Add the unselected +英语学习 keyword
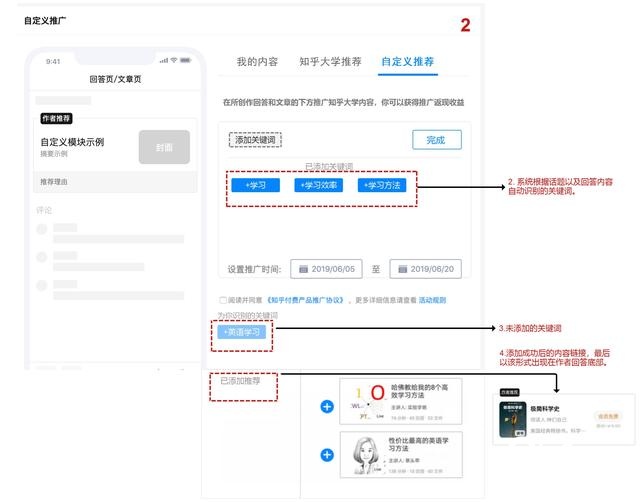The height and width of the screenshot is (502, 640). 243,332
